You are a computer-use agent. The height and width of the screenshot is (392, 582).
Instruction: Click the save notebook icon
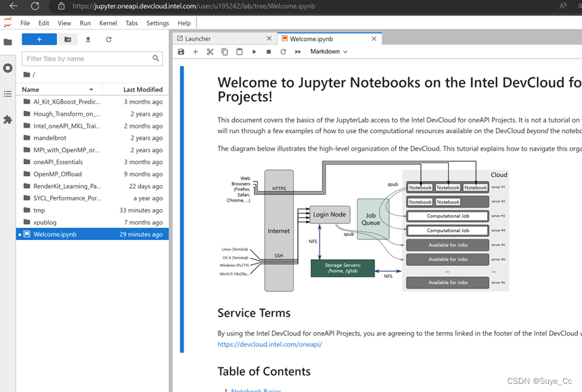click(181, 52)
